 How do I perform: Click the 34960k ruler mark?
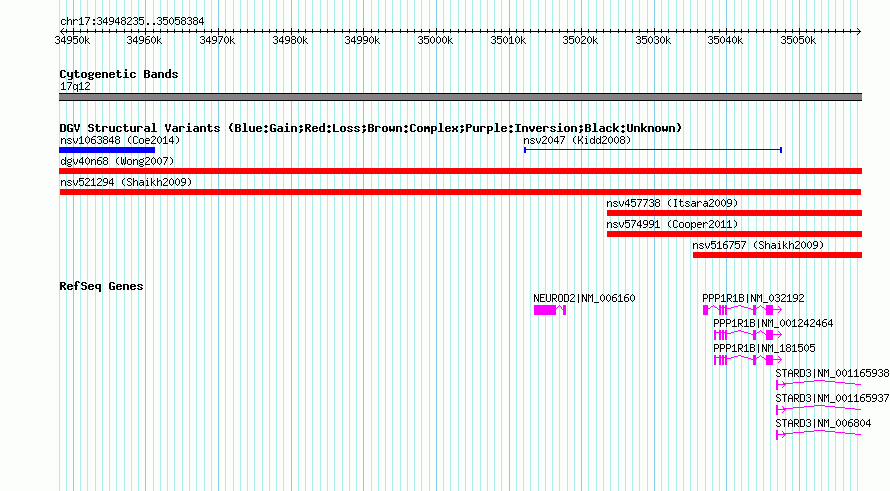point(144,40)
